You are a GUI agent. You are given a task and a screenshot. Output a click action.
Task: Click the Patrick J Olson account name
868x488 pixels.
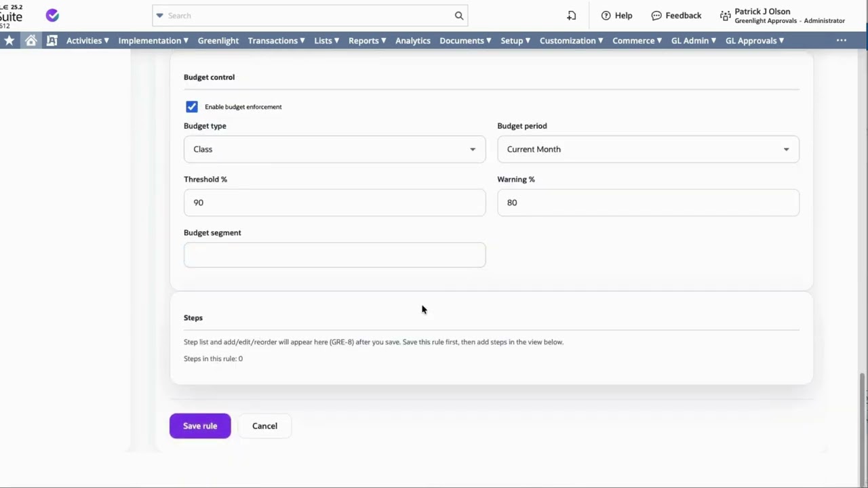point(762,12)
